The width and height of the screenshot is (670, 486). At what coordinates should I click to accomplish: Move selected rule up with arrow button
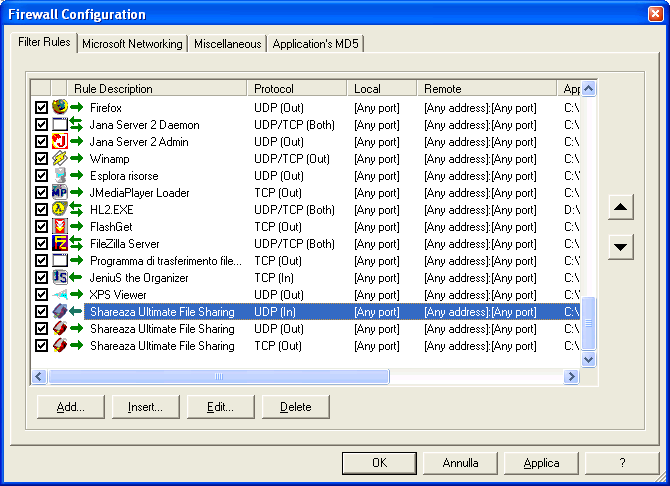[x=620, y=207]
